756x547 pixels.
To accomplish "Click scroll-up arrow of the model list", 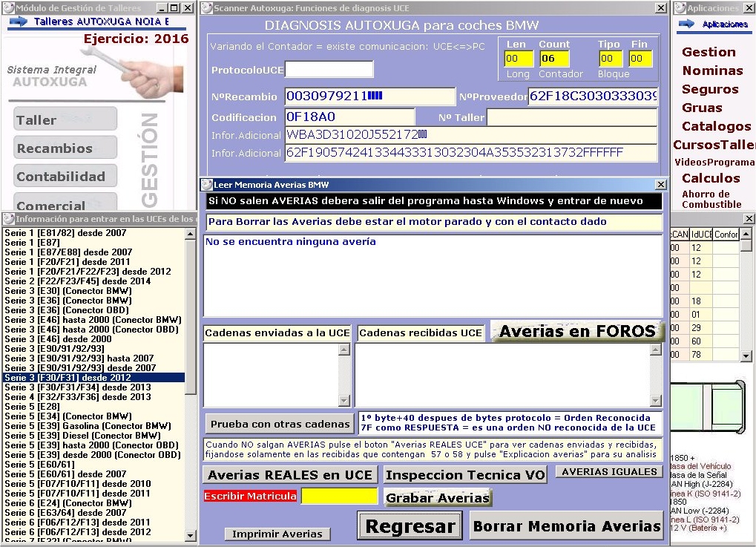I will click(191, 234).
